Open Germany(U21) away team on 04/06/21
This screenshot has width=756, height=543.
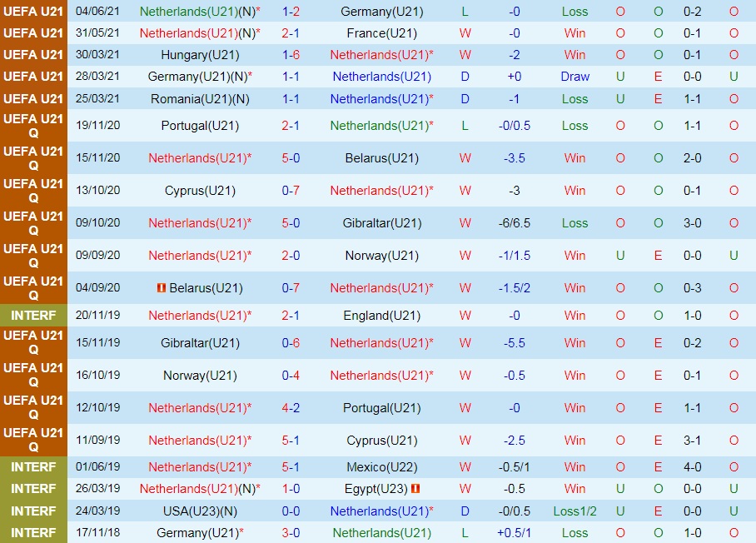382,11
